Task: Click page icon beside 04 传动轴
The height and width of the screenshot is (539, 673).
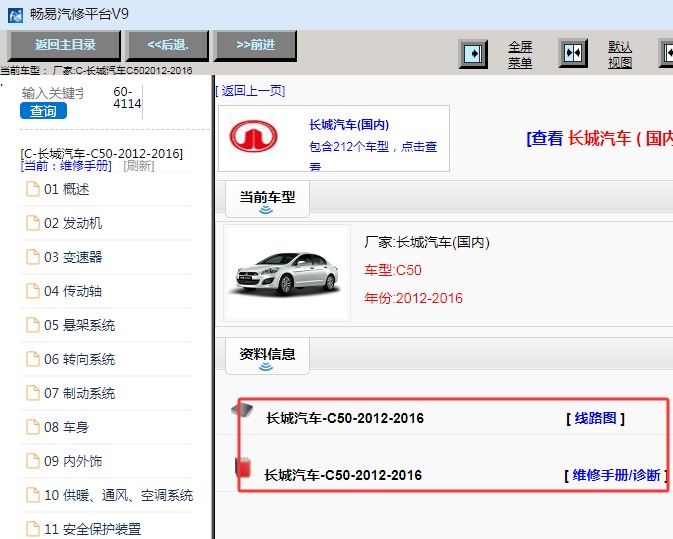Action: (33, 291)
